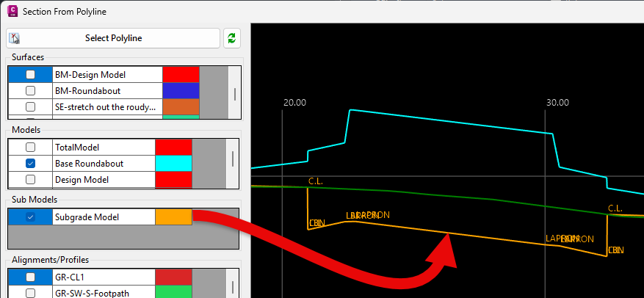Open the blue BM-Roundabout color swatch
Viewport: 644px width, 298px height.
[181, 90]
